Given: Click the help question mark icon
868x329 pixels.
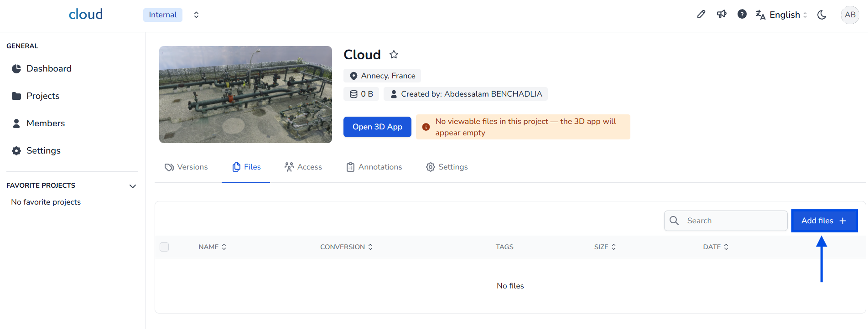Looking at the screenshot, I should 742,15.
